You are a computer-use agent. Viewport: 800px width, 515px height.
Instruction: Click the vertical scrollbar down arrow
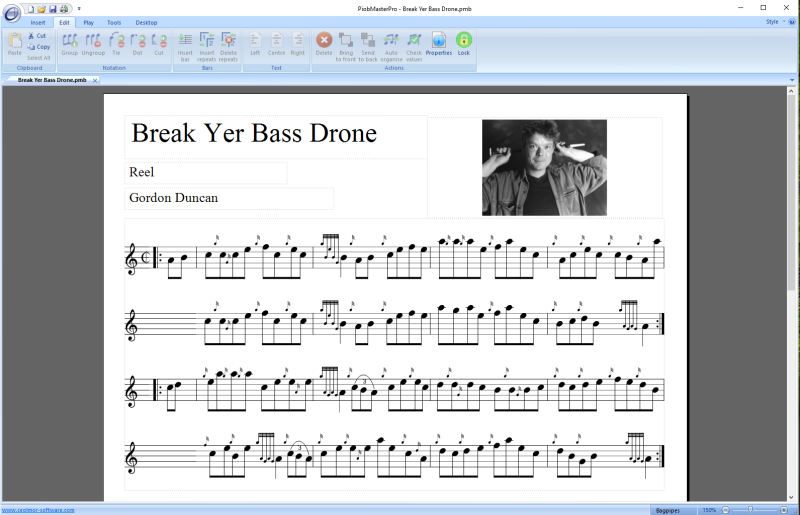[x=791, y=497]
